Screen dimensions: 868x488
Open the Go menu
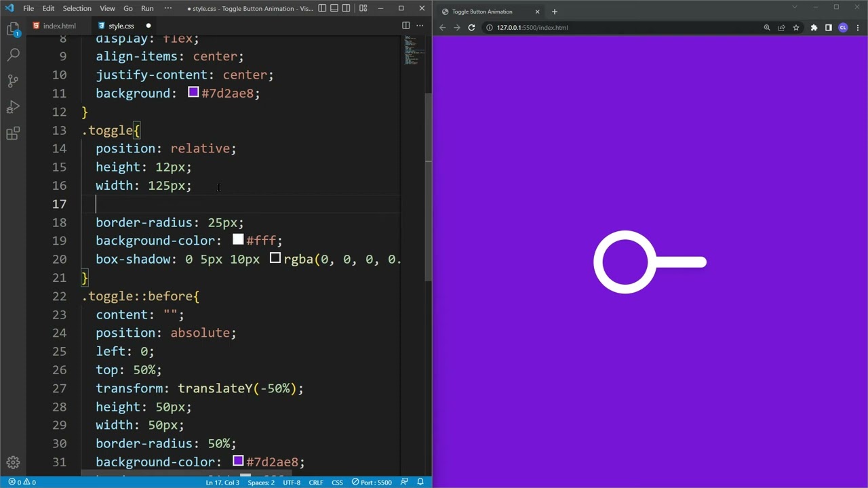(128, 8)
